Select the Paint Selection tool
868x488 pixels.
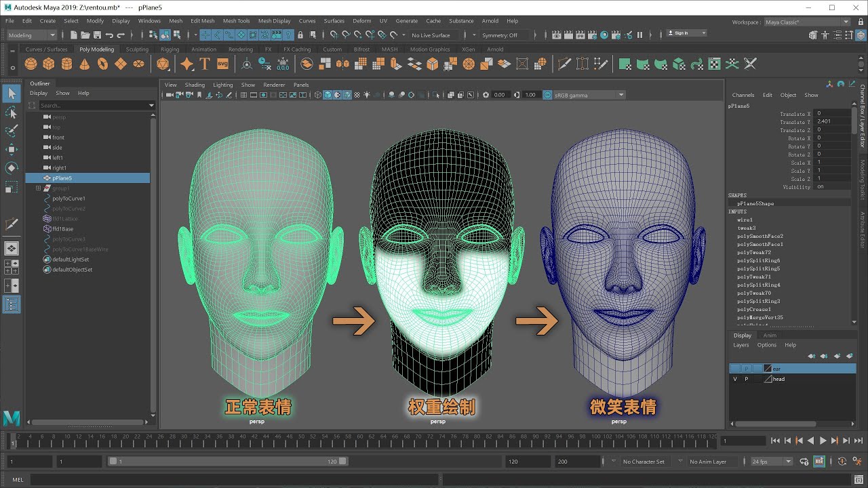(11, 130)
